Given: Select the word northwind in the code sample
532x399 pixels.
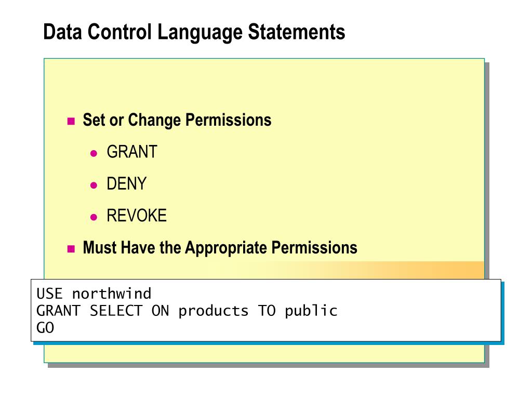Looking at the screenshot, I should point(112,294).
